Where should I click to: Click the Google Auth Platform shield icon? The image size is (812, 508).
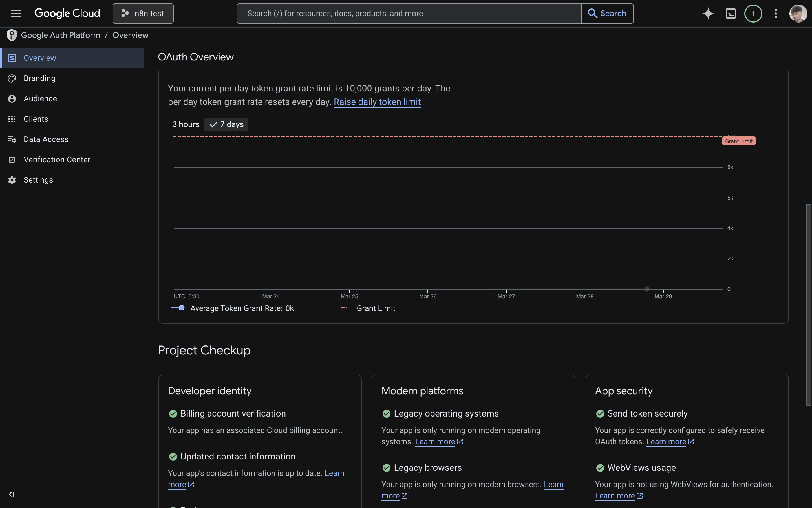(12, 35)
